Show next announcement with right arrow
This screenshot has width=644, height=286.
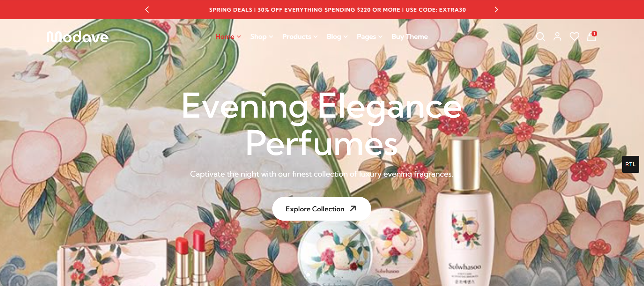(x=496, y=10)
